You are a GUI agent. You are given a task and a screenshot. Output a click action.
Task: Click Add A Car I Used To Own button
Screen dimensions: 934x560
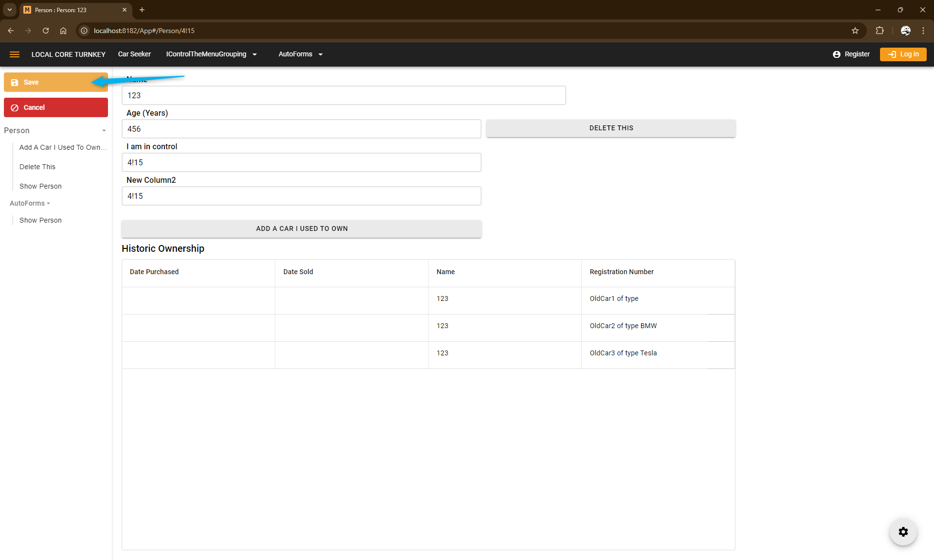[302, 228]
